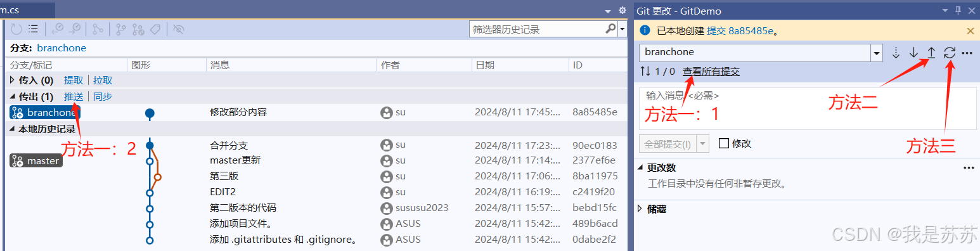Click the go-to-child commit icon
This screenshot has width=980, height=251.
pyautogui.click(x=58, y=29)
